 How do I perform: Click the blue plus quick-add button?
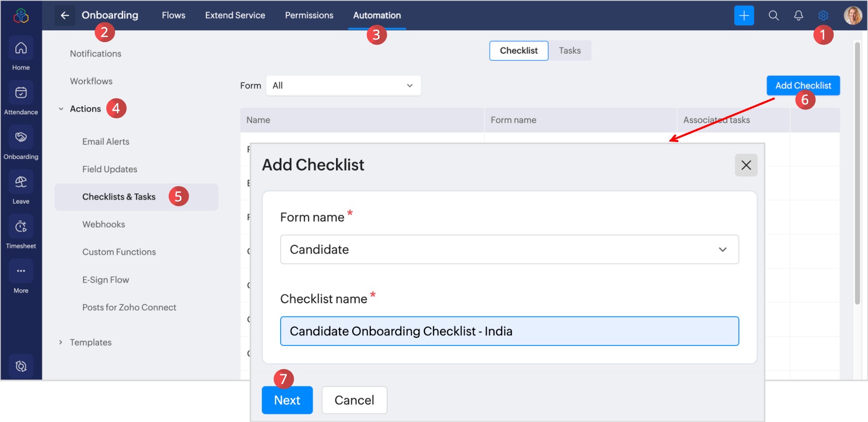(x=744, y=16)
